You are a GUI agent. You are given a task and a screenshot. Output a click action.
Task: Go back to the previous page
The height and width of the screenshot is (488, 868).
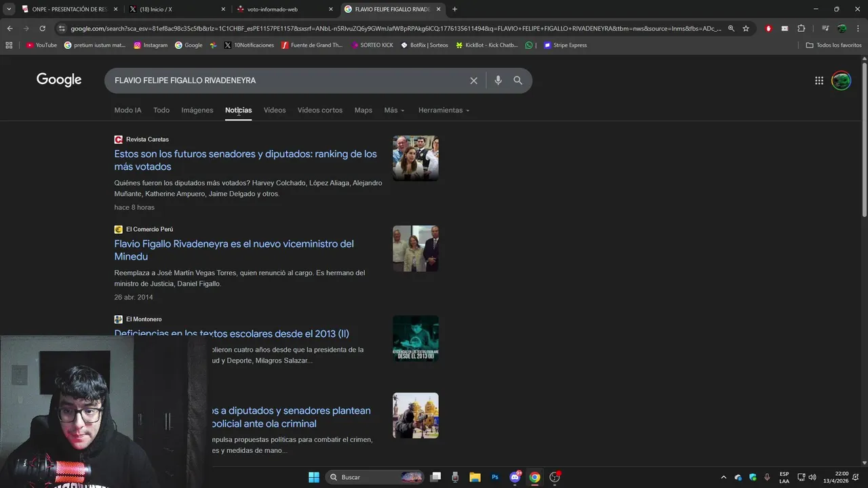point(9,28)
